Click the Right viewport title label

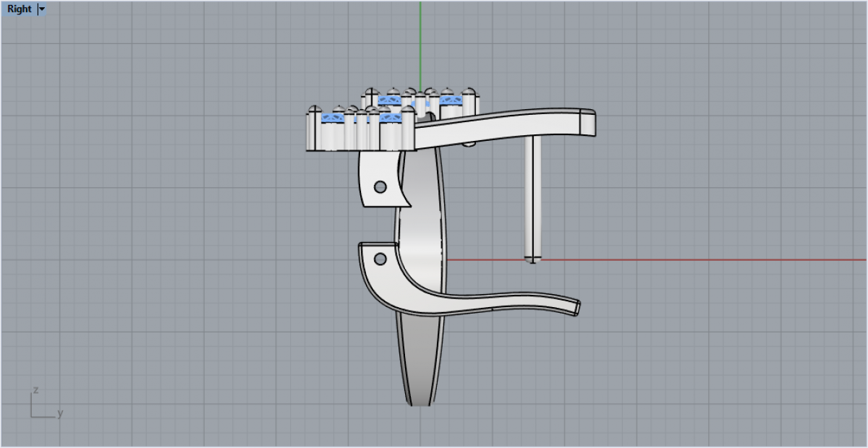[x=20, y=9]
